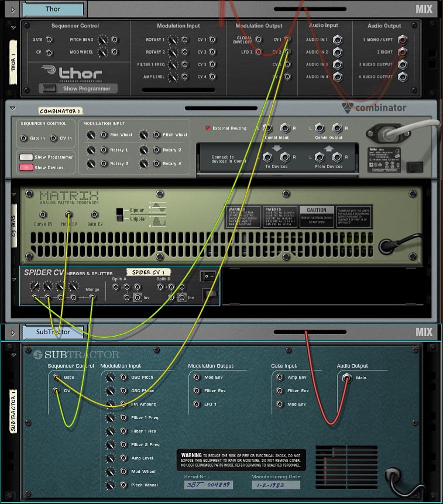Viewport: 443px width, 504px height.
Task: Click the External Routing indicator LED
Action: tap(208, 128)
